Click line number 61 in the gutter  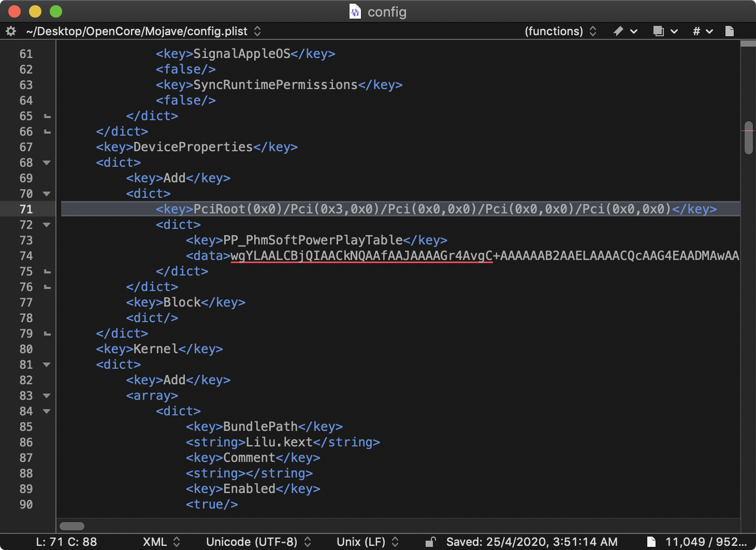26,54
